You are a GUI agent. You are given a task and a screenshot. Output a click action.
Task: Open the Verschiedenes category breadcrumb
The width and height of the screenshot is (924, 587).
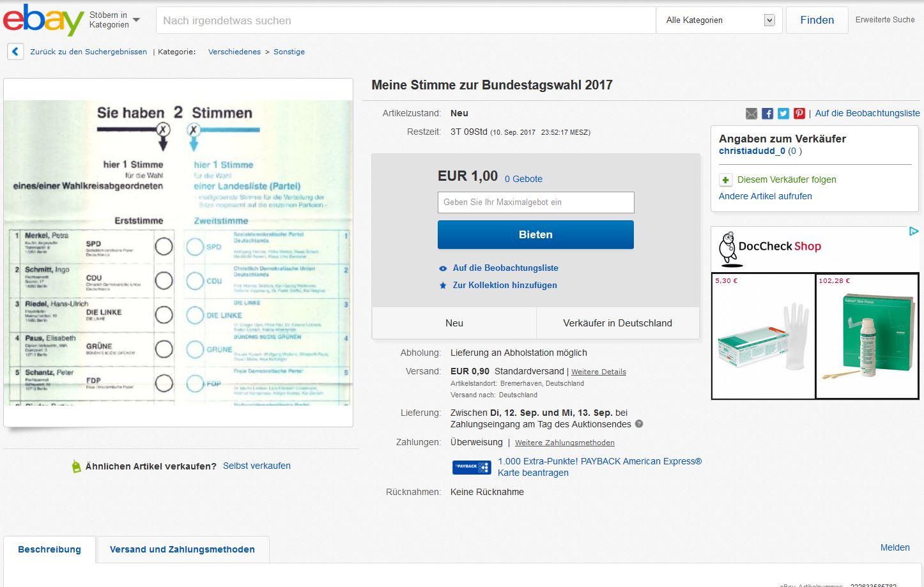(x=235, y=52)
